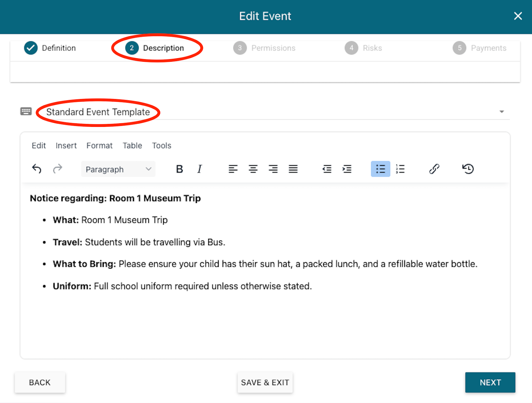
Task: Align text to the left
Action: point(233,169)
